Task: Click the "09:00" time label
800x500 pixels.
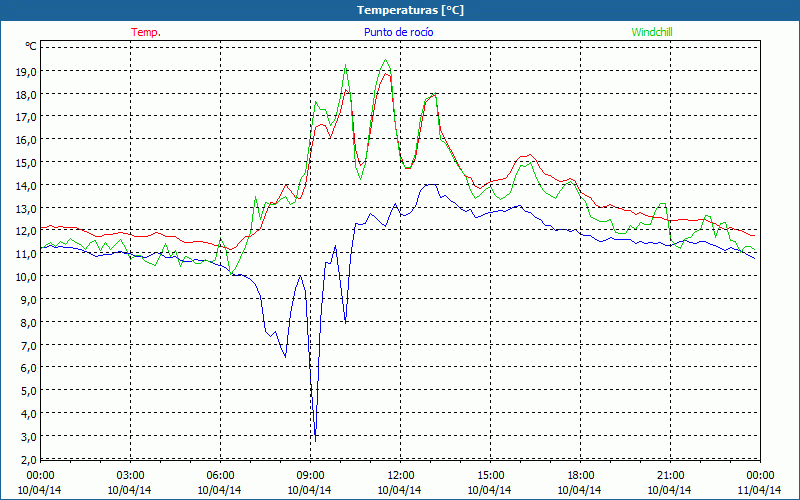Action: click(x=310, y=476)
